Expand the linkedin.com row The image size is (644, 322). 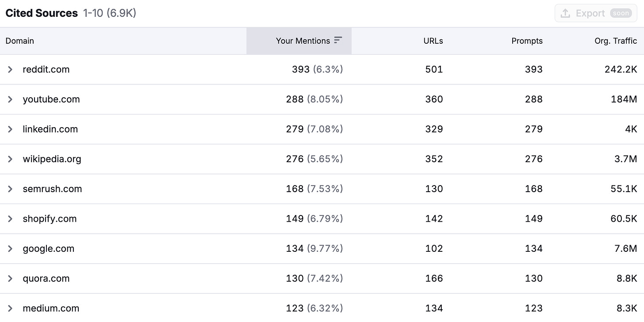(x=10, y=129)
